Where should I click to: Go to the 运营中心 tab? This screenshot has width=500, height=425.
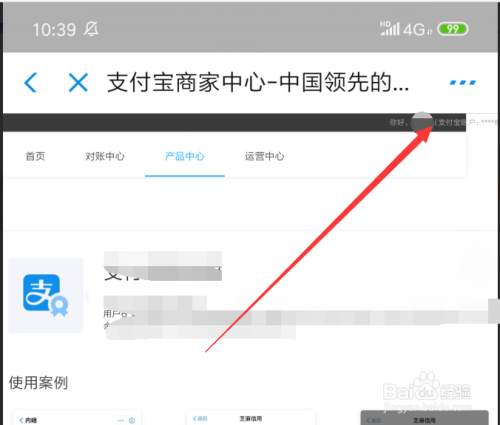[264, 156]
